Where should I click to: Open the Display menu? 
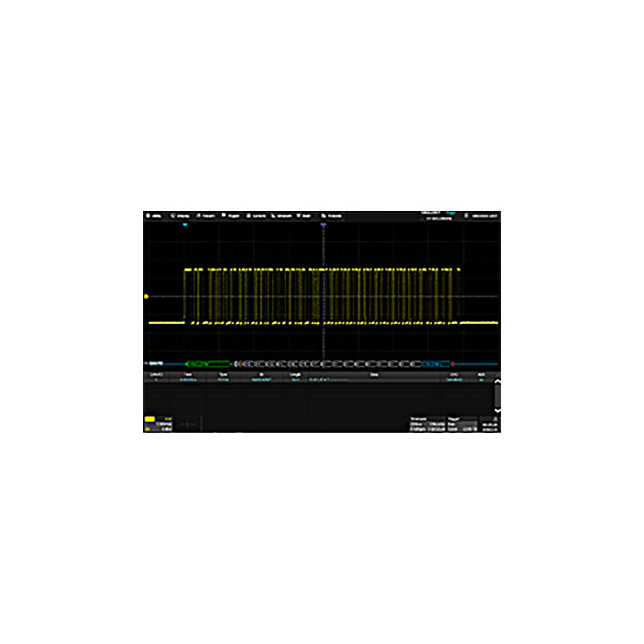[180, 216]
